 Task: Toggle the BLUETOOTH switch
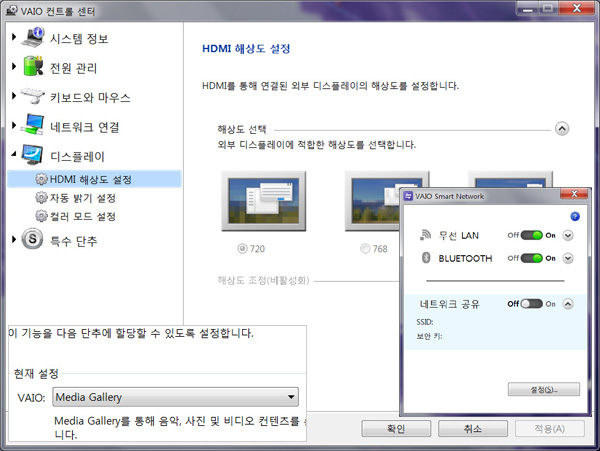pos(532,258)
